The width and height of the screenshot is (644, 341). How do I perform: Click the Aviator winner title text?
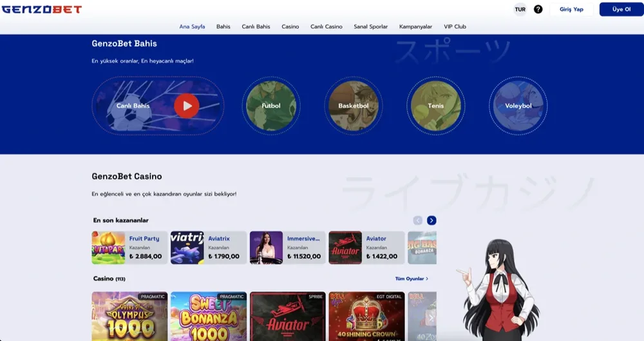click(x=376, y=239)
